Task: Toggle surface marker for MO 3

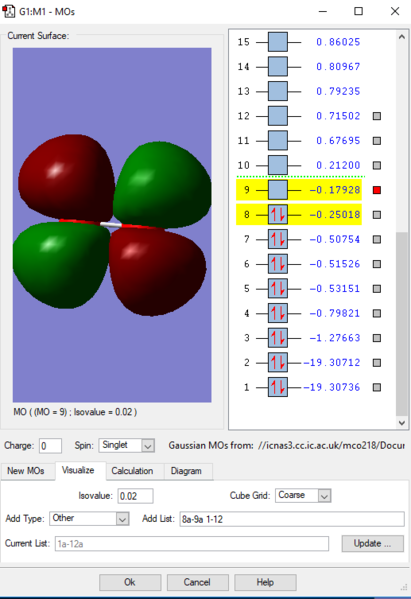Action: (377, 338)
